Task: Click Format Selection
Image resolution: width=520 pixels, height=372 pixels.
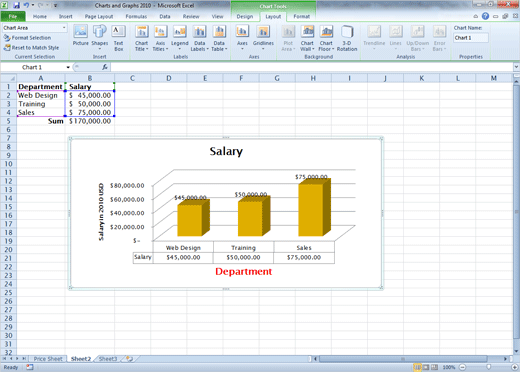Action: (28, 38)
